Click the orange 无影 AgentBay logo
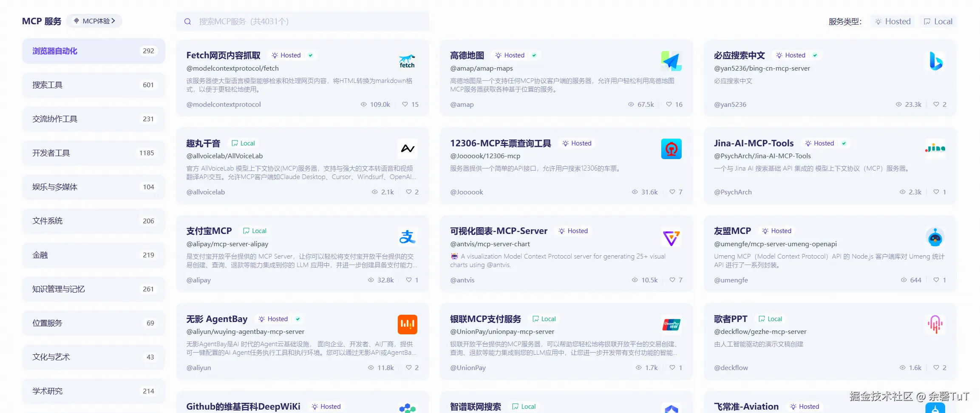The width and height of the screenshot is (980, 413). pyautogui.click(x=407, y=325)
